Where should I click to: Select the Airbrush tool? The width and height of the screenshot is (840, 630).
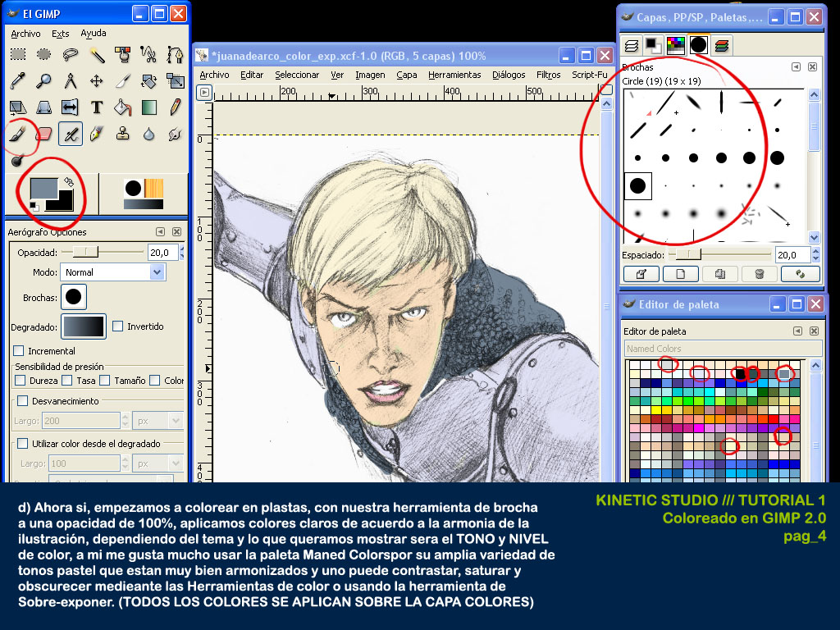click(x=71, y=134)
